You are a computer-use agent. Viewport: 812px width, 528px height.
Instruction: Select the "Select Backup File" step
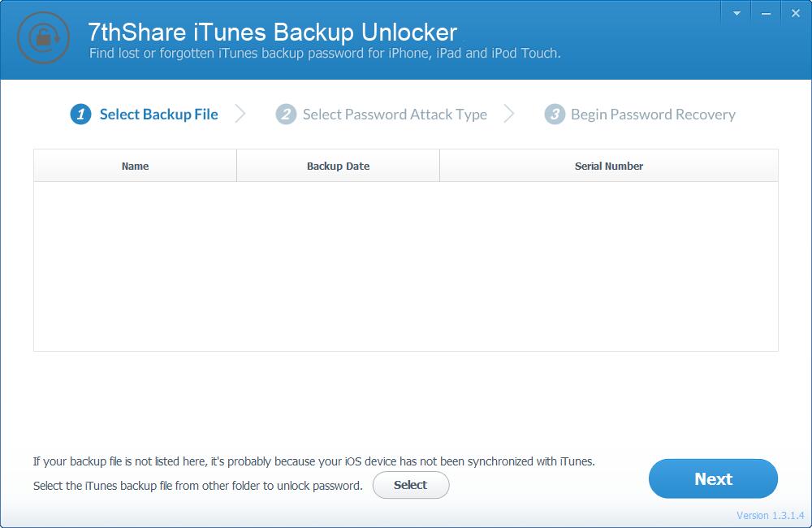(158, 115)
